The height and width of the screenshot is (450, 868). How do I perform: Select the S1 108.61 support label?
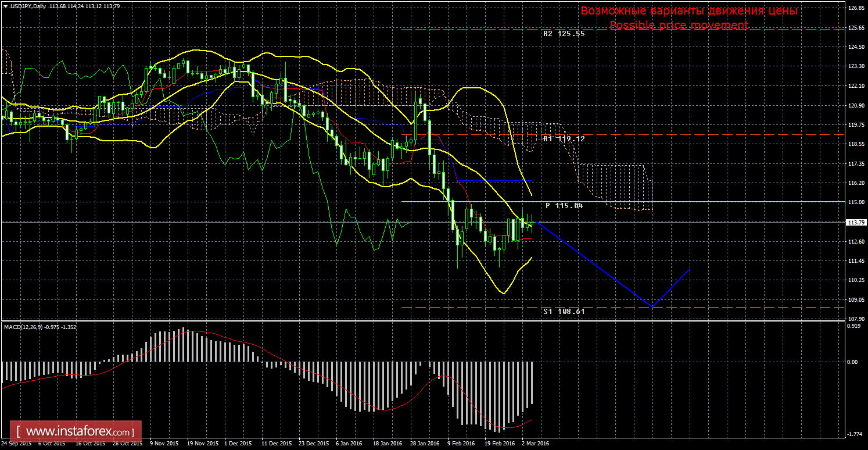click(564, 312)
